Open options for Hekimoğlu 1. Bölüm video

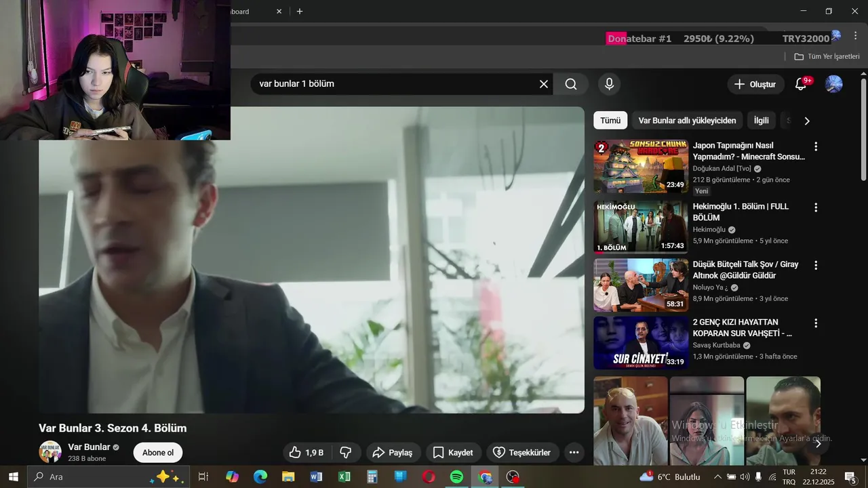(816, 207)
